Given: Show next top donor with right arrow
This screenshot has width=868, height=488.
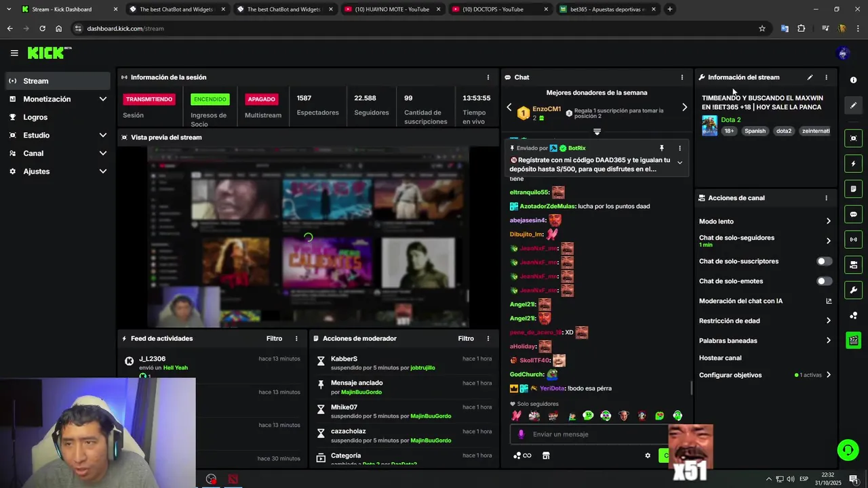Looking at the screenshot, I should pos(684,107).
